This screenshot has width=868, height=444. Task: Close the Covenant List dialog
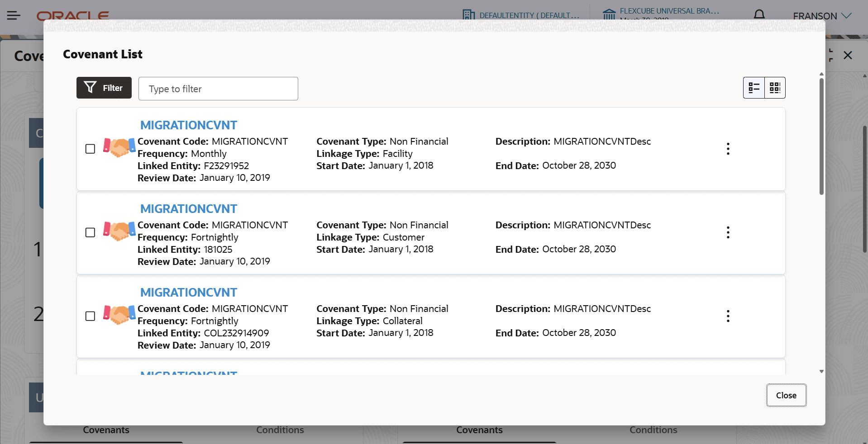pyautogui.click(x=786, y=395)
